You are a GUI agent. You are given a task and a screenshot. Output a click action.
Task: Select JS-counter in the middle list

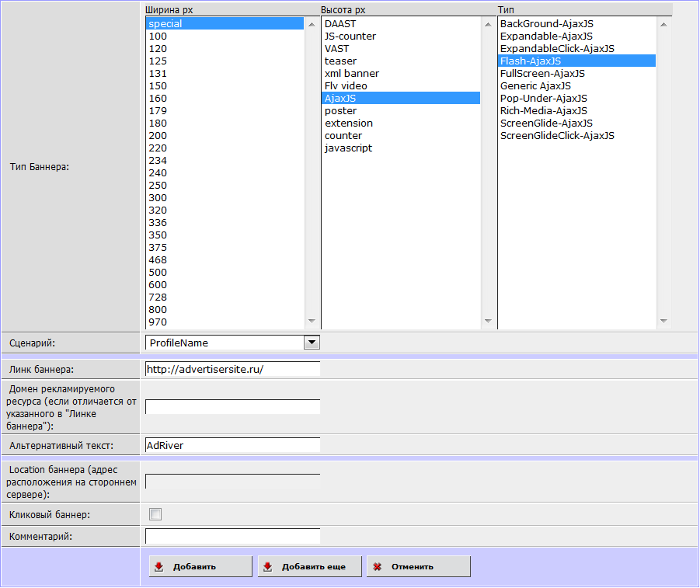point(401,37)
